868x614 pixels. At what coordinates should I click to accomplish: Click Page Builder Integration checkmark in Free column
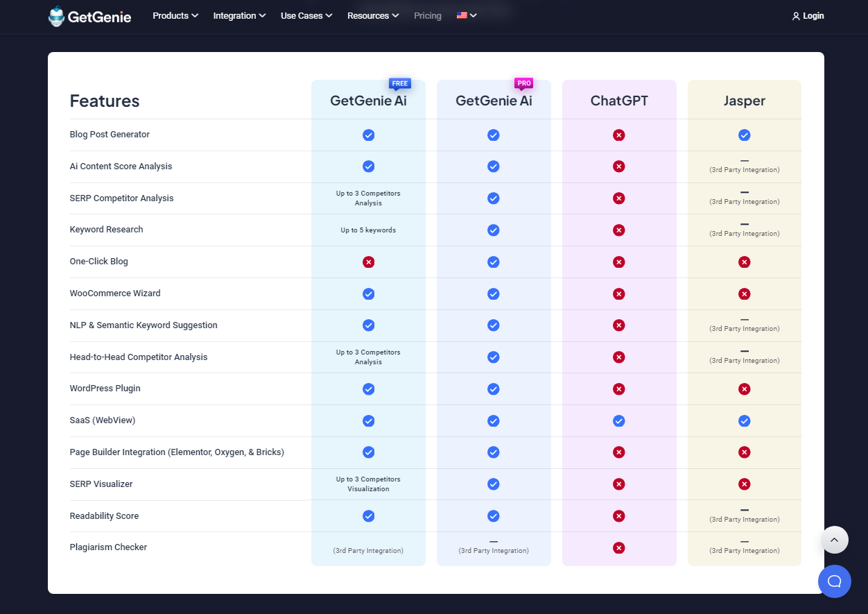coord(369,452)
